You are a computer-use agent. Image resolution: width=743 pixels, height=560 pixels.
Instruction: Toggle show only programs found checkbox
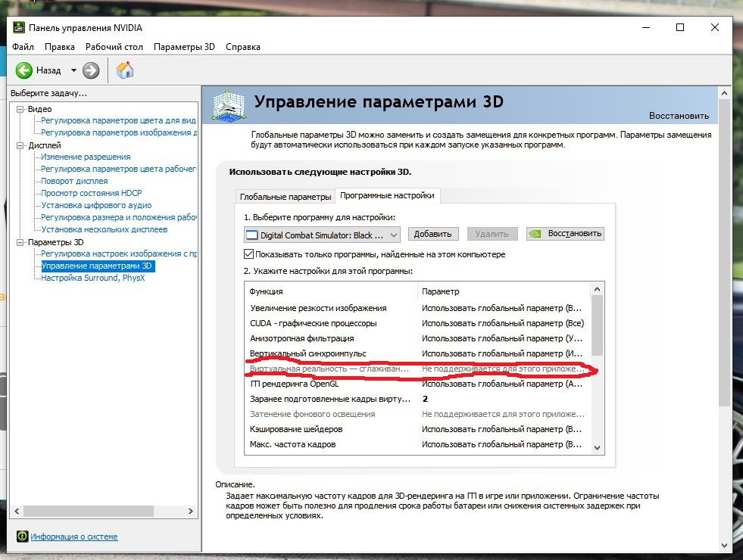(248, 254)
